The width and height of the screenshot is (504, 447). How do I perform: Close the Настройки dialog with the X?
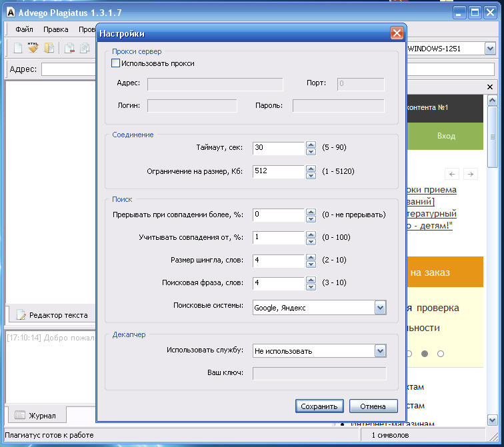coord(397,33)
